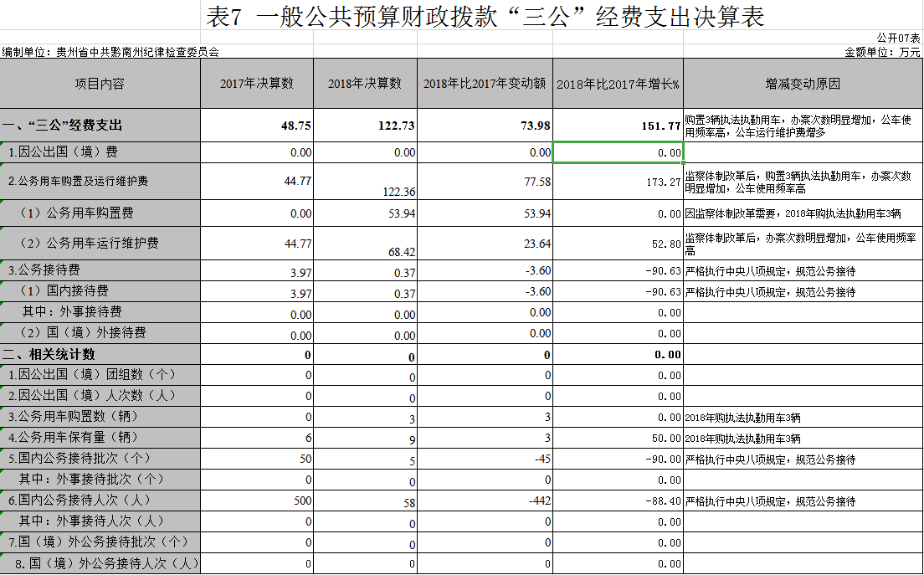Click the -90.00 growth cell
Image resolution: width=924 pixels, height=575 pixels.
[619, 459]
